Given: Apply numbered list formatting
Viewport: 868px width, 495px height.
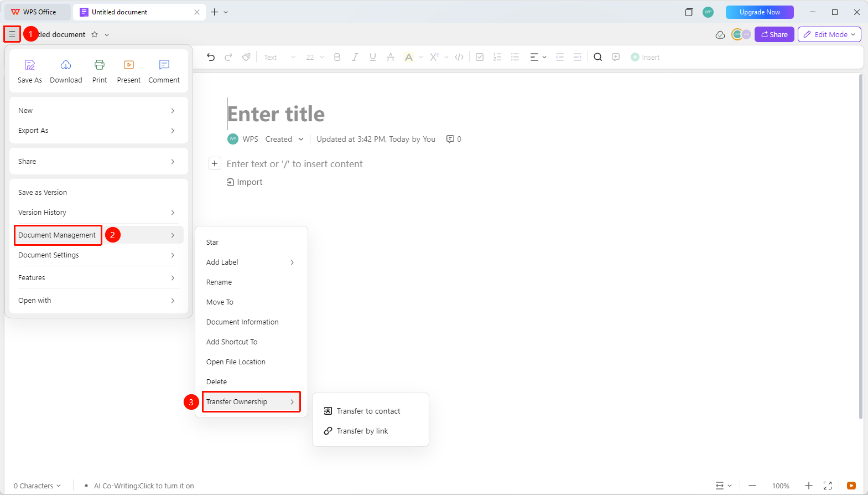Looking at the screenshot, I should [497, 57].
